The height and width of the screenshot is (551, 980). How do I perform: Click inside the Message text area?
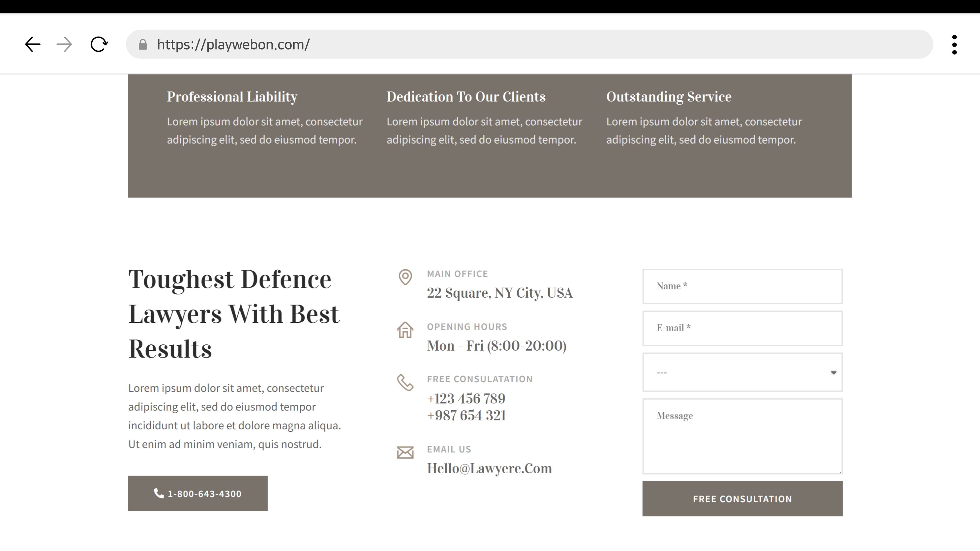(742, 436)
